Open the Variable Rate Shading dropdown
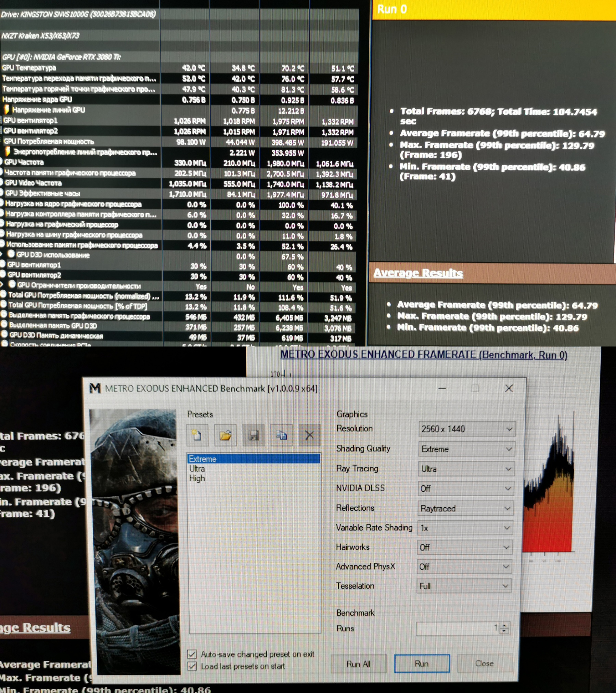616x693 pixels. click(x=465, y=528)
